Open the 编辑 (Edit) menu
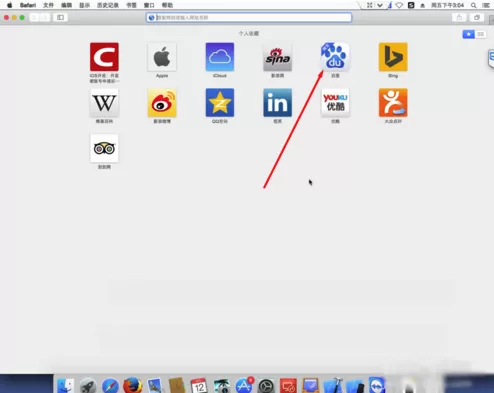Screen dimensions: 494x393 66,5
